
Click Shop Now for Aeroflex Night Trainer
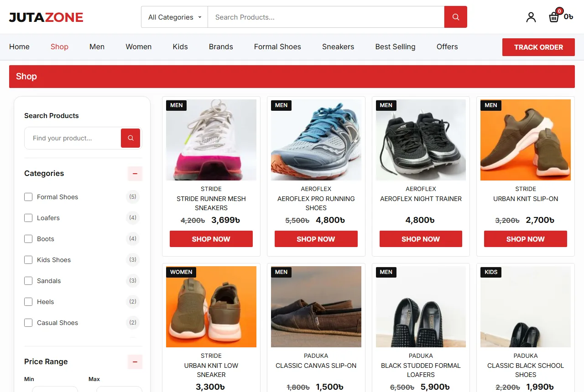click(421, 239)
